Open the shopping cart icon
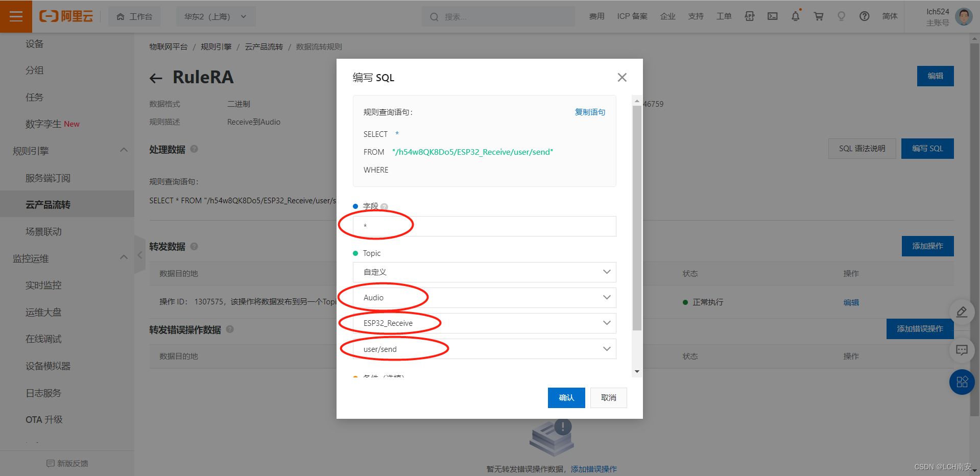 click(x=819, y=16)
